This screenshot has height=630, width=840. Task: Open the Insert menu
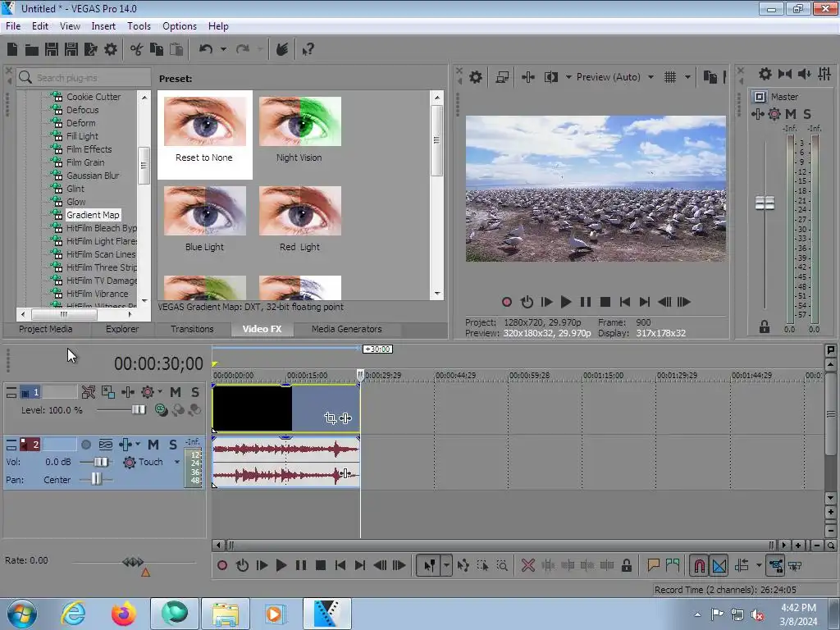click(x=103, y=25)
